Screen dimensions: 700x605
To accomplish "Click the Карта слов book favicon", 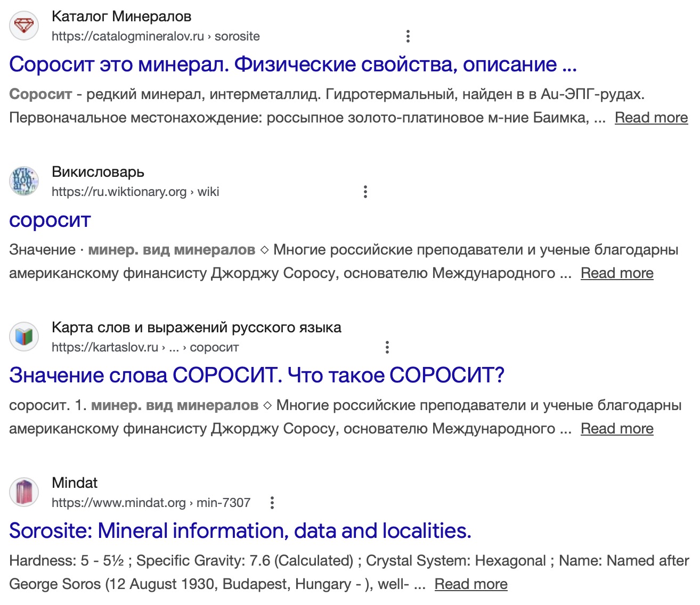I will [x=24, y=337].
